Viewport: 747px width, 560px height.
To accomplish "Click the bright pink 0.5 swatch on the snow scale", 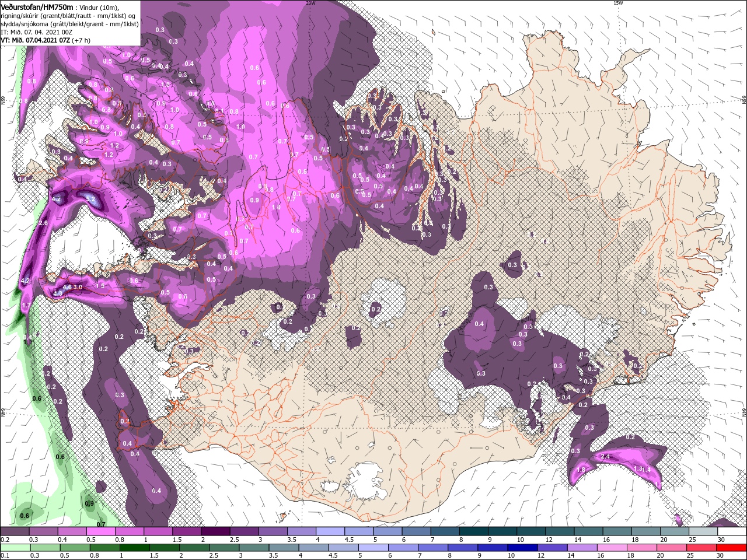I will click(100, 532).
